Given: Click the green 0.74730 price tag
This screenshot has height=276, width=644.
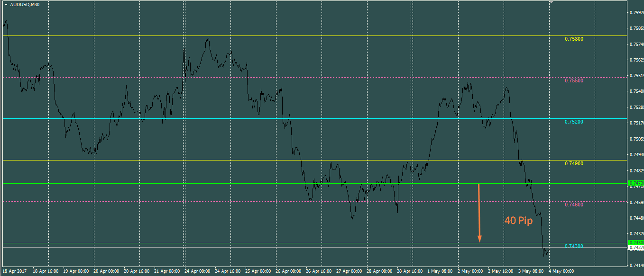Looking at the screenshot, I should [635, 183].
